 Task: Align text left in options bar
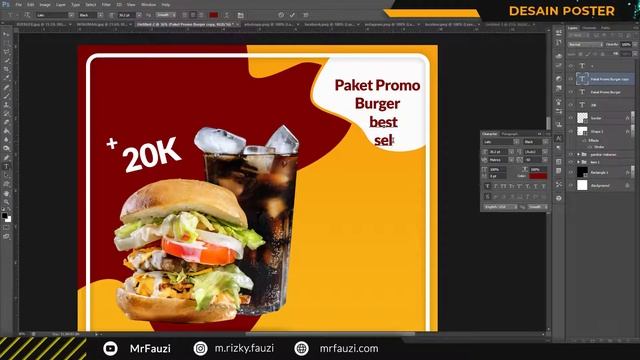pyautogui.click(x=185, y=15)
